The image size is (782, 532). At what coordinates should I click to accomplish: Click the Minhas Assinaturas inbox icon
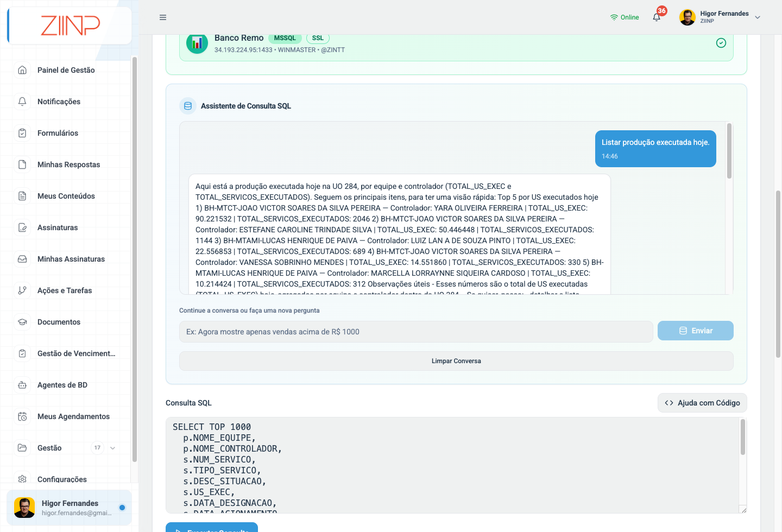tap(22, 259)
